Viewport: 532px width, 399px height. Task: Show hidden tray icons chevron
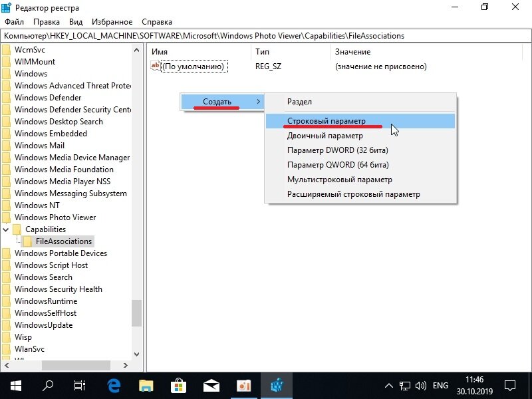[389, 386]
